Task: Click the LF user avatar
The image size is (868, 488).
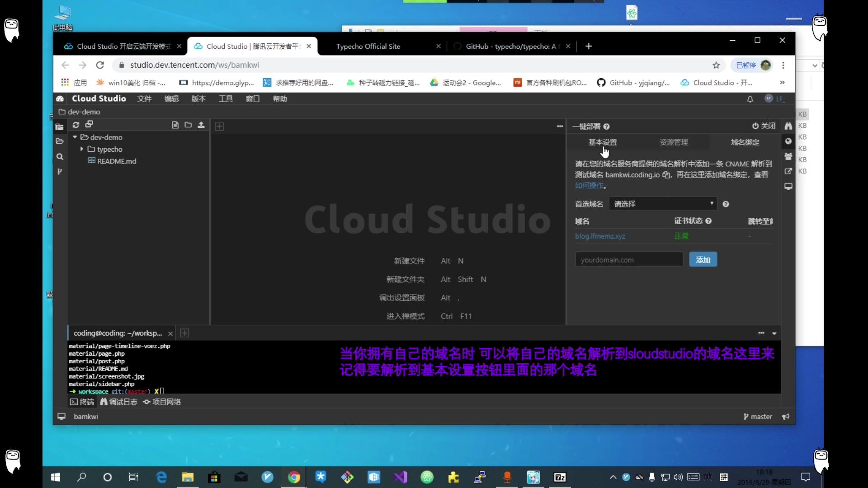Action: tap(769, 99)
